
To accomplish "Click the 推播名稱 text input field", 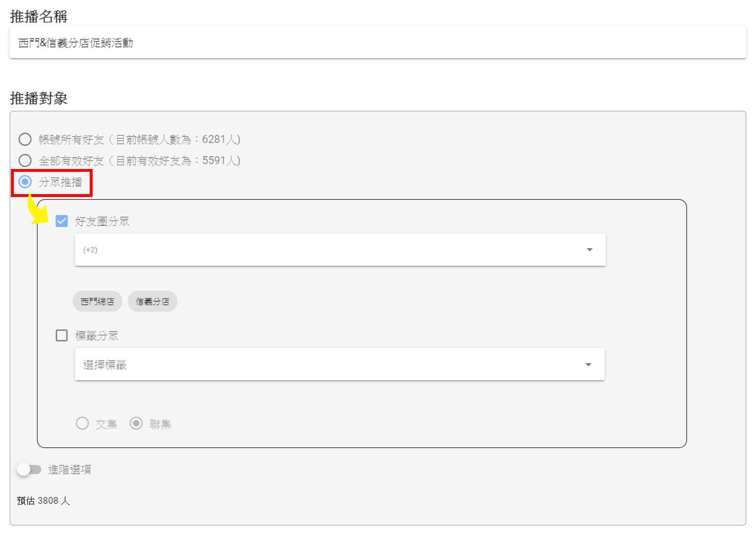I will point(378,43).
